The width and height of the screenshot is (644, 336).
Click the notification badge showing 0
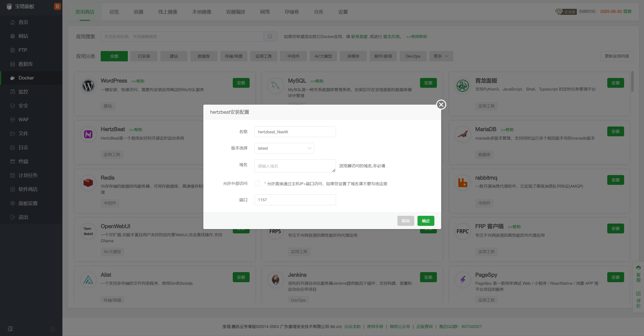click(57, 6)
